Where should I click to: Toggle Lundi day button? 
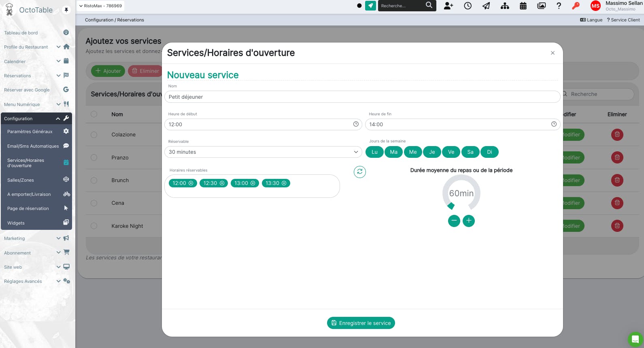pos(374,152)
